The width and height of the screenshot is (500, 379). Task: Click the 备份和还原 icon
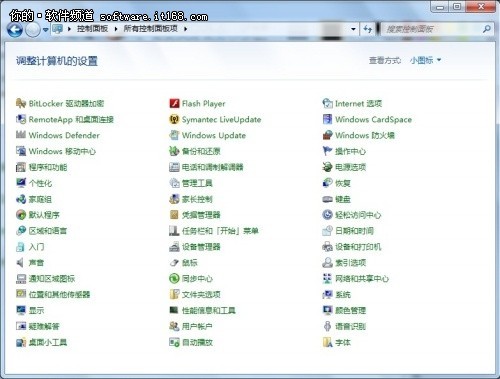point(174,151)
